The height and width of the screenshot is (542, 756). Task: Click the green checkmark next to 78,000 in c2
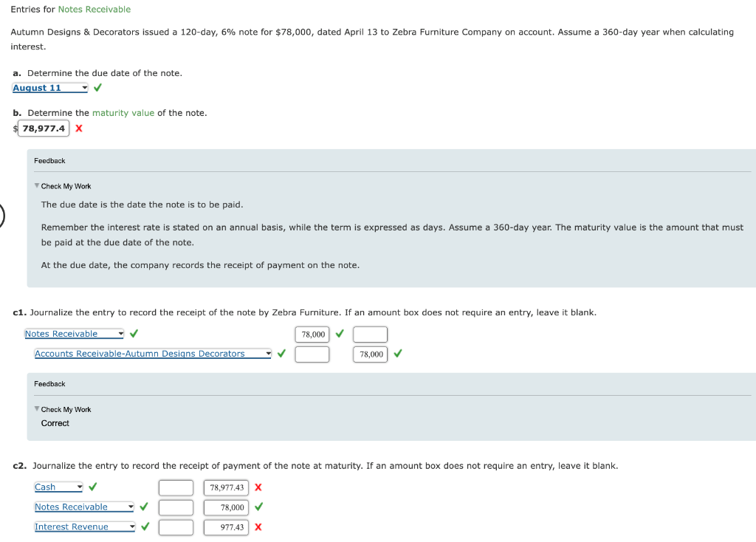pos(258,507)
